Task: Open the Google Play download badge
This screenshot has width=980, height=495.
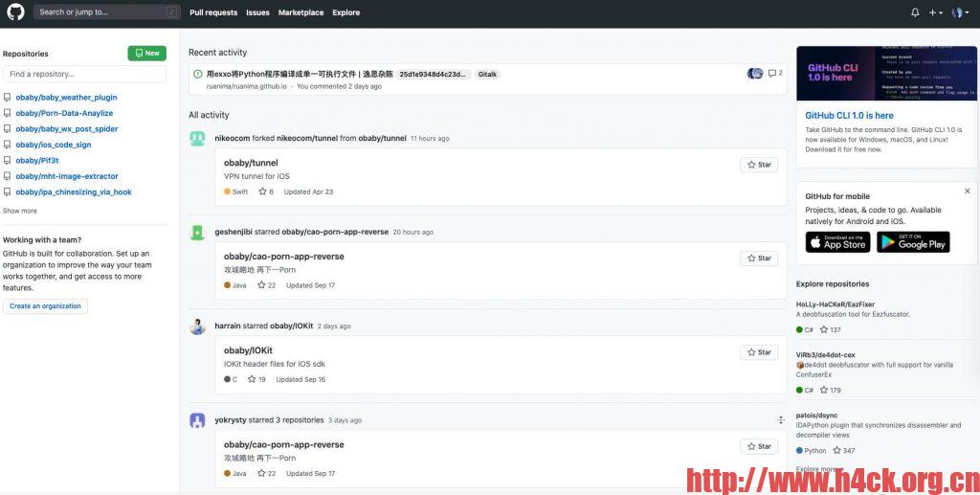Action: click(x=913, y=242)
